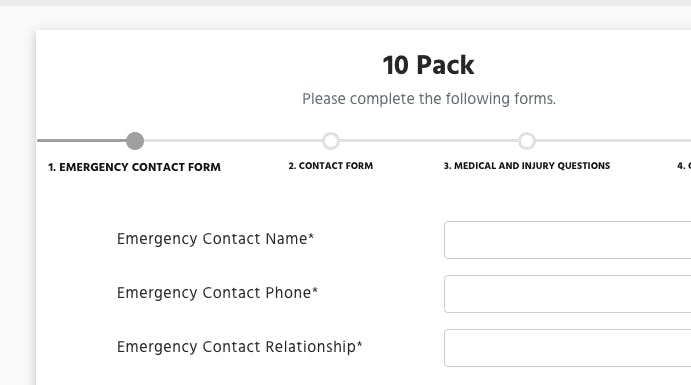Focus the Emergency Contact Relationship input field
The width and height of the screenshot is (691, 385).
(x=568, y=348)
